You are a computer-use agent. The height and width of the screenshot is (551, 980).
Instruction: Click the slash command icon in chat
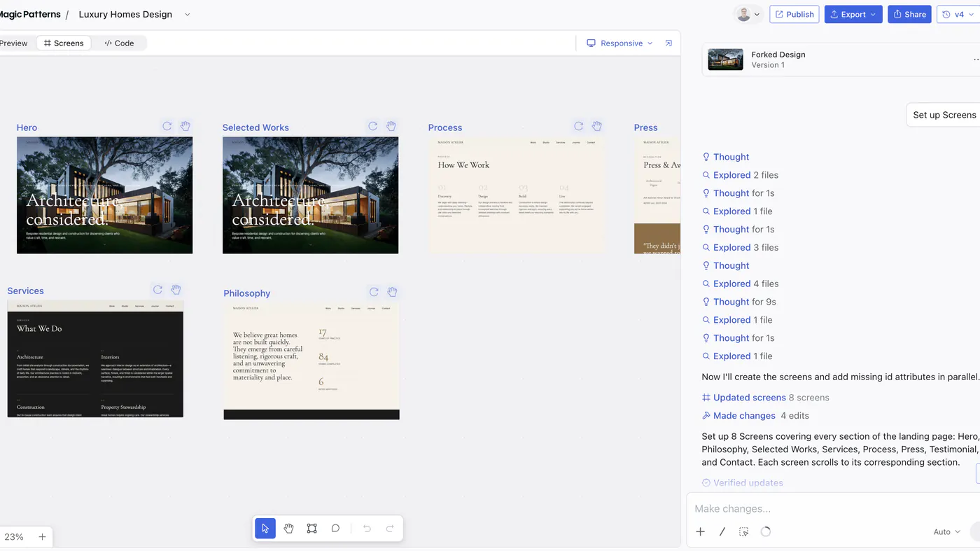tap(722, 531)
